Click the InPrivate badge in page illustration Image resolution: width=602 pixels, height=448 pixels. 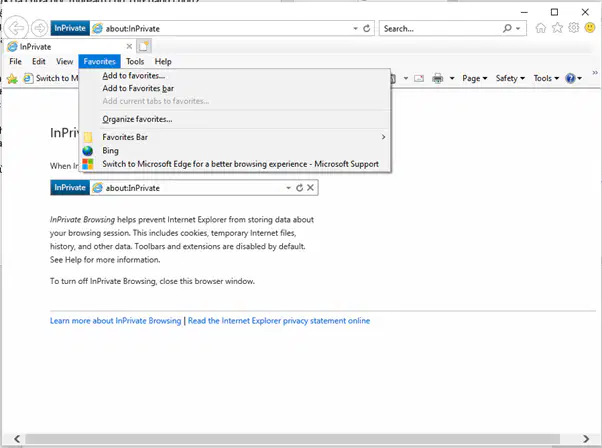(70, 187)
